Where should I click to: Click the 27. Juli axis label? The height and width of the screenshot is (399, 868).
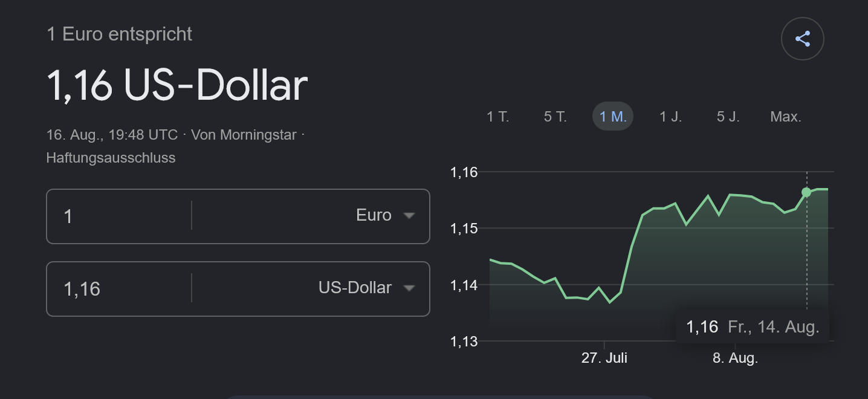point(604,358)
